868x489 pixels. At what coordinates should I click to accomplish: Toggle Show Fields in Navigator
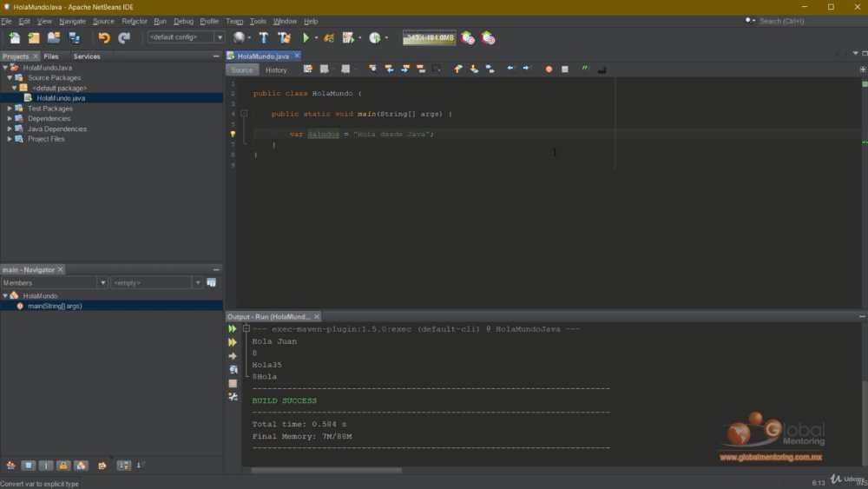point(29,466)
